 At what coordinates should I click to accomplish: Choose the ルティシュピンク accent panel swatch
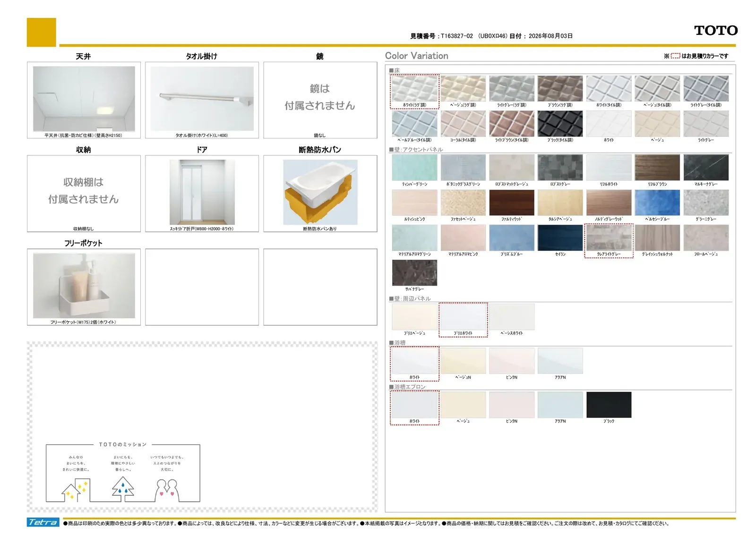[x=414, y=203]
